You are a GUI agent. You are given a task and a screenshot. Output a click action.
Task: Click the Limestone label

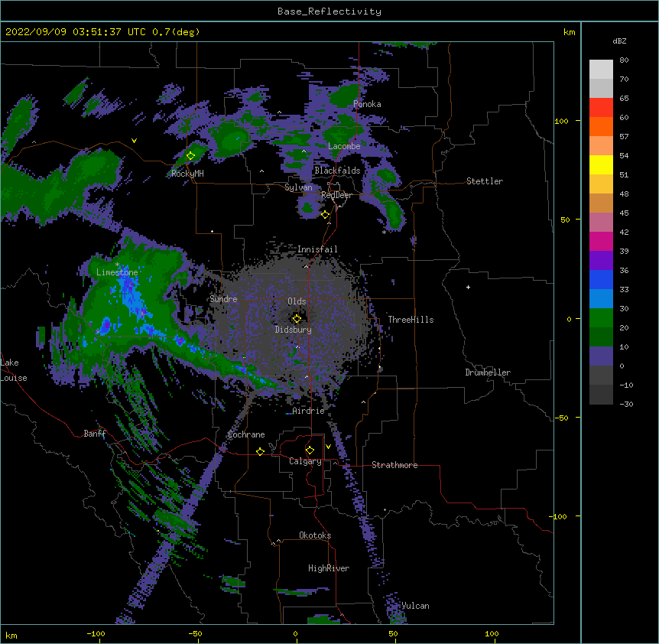[117, 273]
